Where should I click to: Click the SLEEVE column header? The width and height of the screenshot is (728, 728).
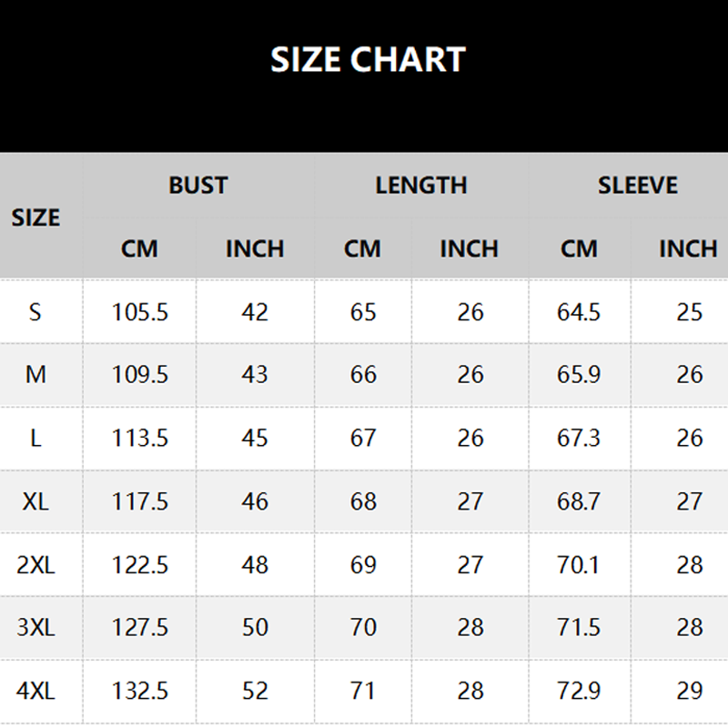coord(637,186)
